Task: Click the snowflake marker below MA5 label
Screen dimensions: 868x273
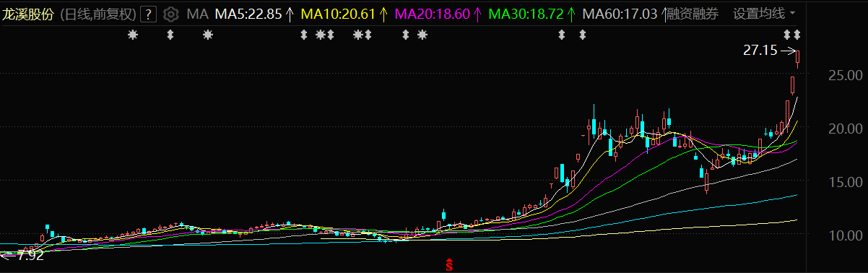Action: coord(207,35)
